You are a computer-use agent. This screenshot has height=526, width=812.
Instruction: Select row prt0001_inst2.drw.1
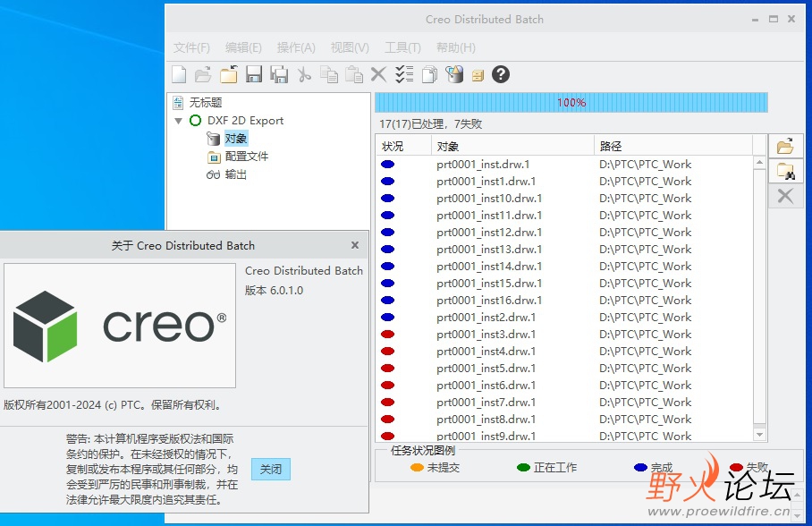coord(564,318)
